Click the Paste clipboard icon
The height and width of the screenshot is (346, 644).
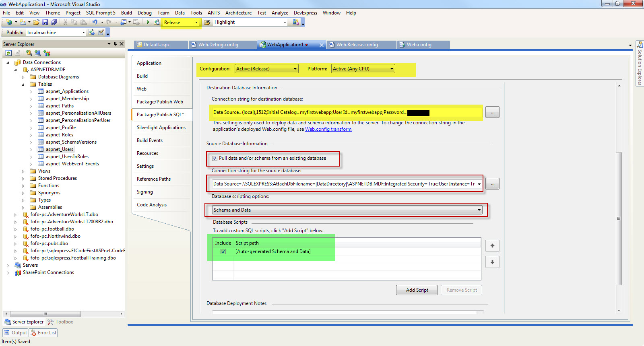[x=83, y=22]
